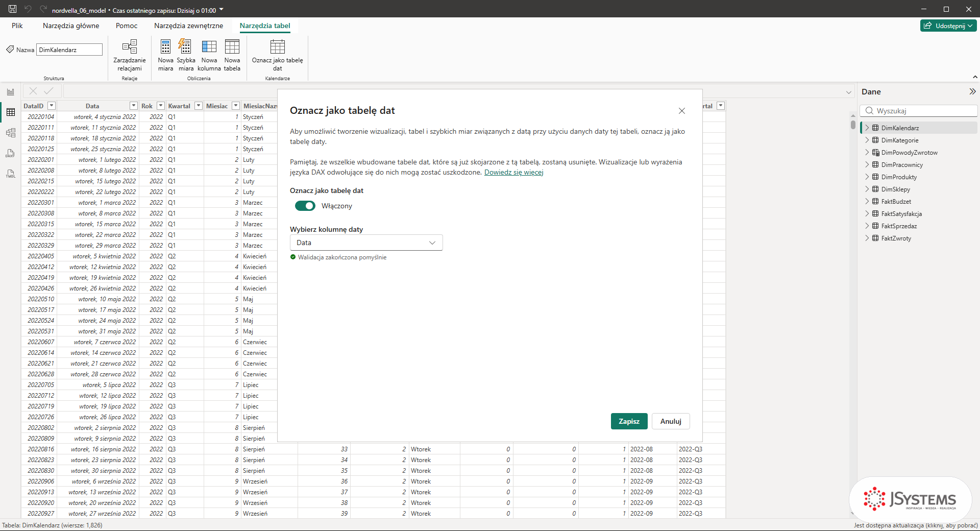Viewport: 980px width, 531px height.
Task: Switch to report view in left sidebar
Action: coord(11,92)
